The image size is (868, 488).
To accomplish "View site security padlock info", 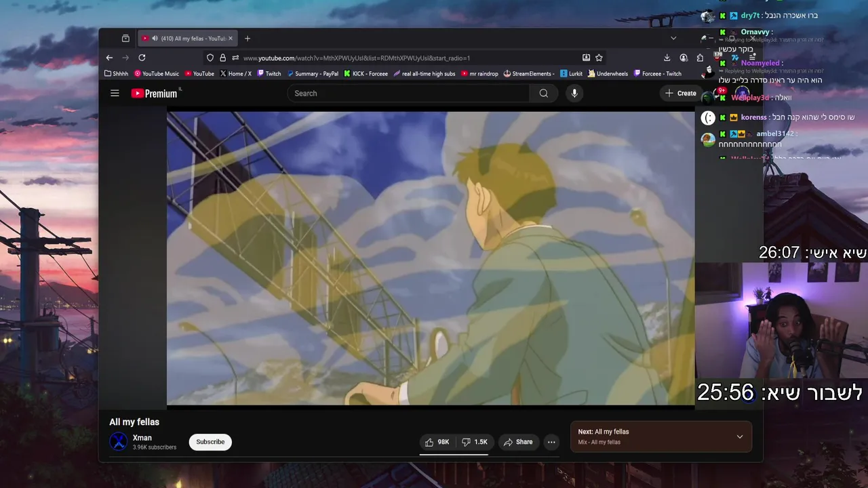I will 222,58.
